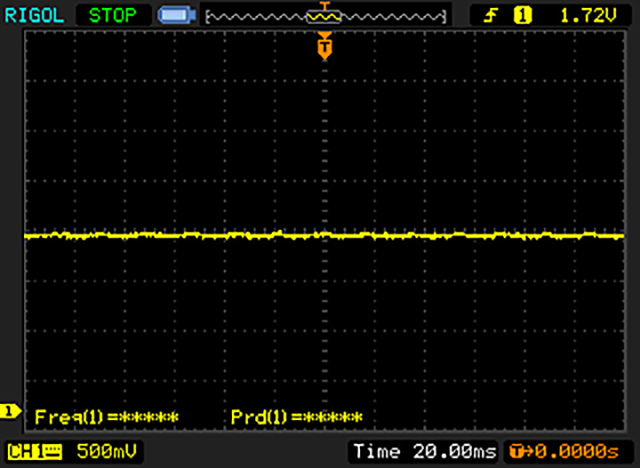Click the 1.72V trigger level readout
The height and width of the screenshot is (468, 640).
pos(588,16)
